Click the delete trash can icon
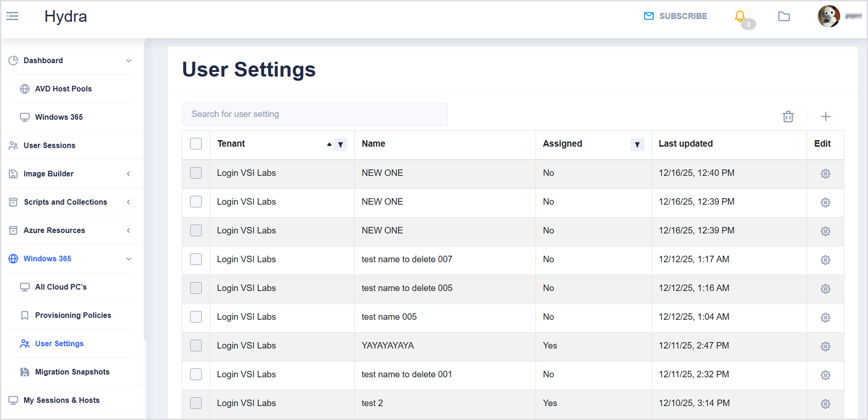This screenshot has height=420, width=868. click(x=788, y=116)
